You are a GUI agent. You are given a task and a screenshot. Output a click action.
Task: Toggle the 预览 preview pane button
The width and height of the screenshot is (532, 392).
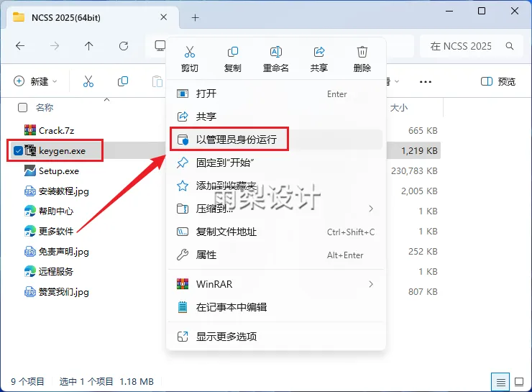[x=498, y=81]
